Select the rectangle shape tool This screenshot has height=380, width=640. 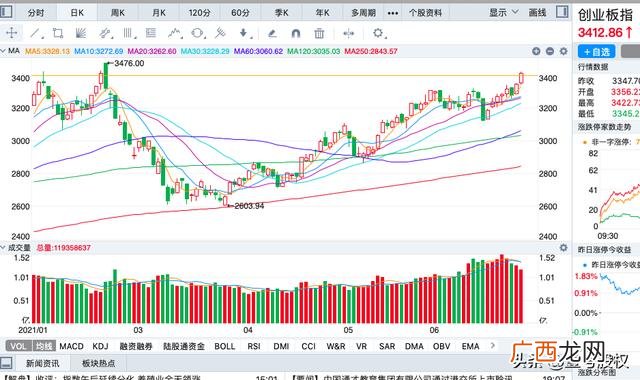tap(58, 33)
